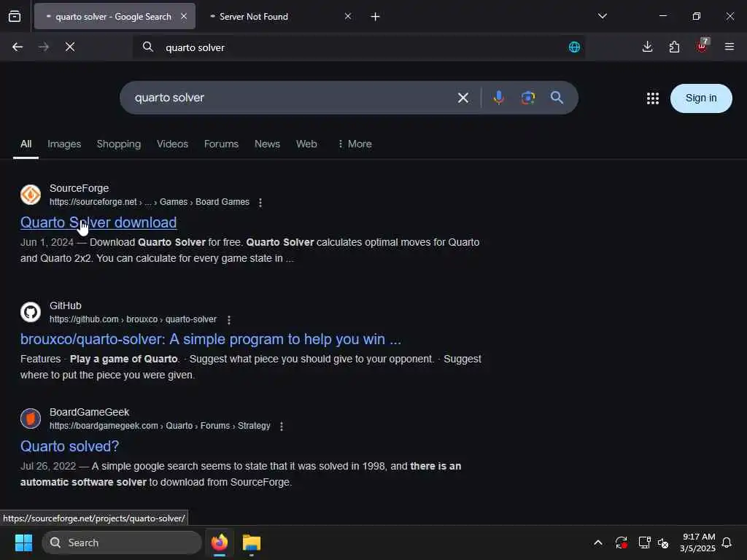Click the BoardGameGeek site favicon
Image resolution: width=747 pixels, height=560 pixels.
31,419
